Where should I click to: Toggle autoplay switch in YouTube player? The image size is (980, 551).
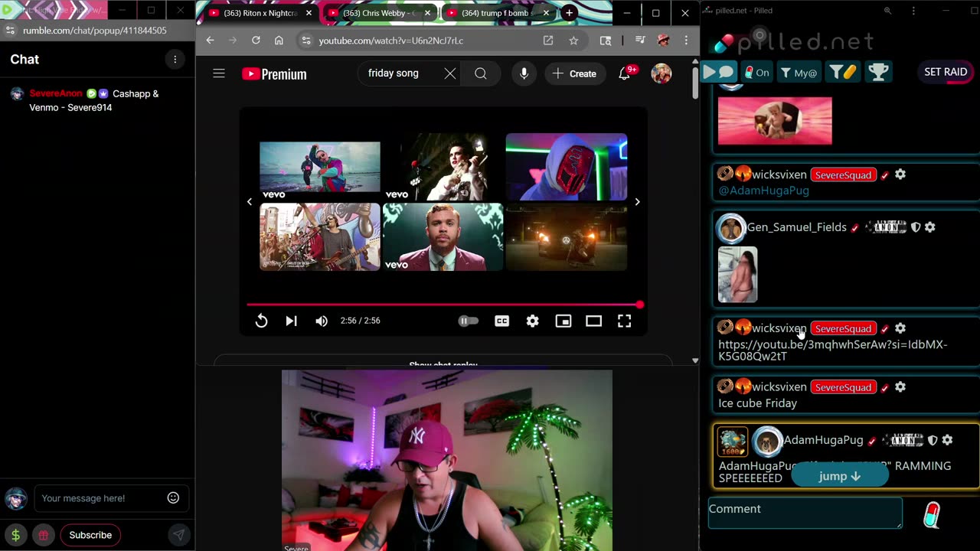(x=468, y=321)
